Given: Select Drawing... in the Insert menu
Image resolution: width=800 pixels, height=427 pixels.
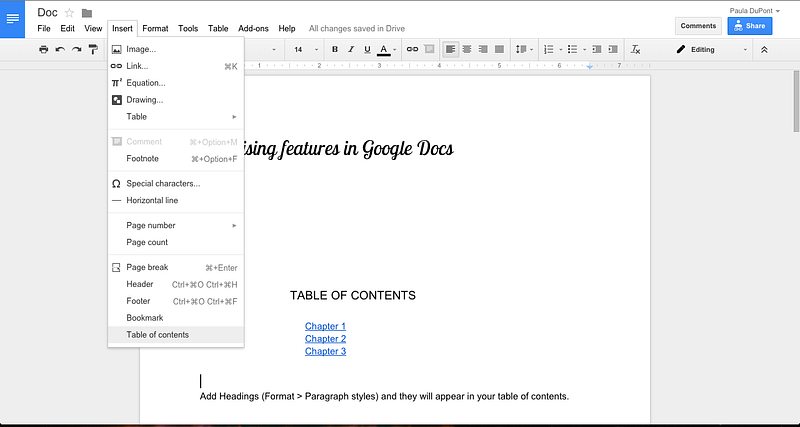Looking at the screenshot, I should [x=176, y=100].
